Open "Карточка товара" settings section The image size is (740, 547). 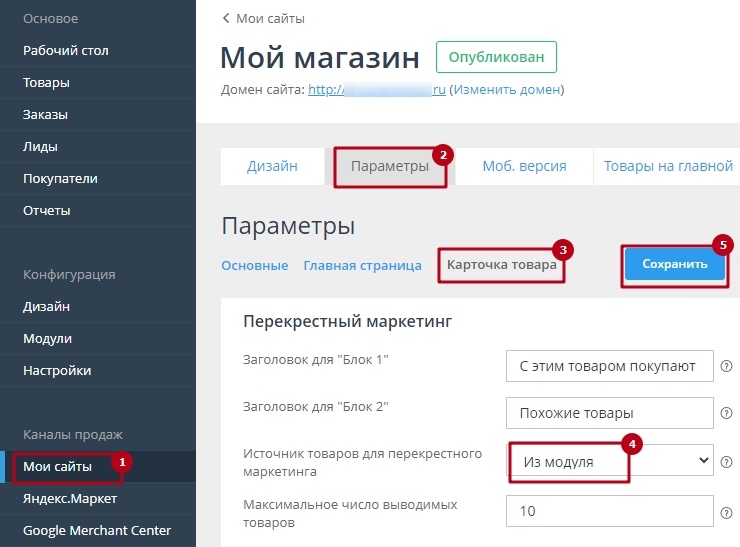pos(502,265)
